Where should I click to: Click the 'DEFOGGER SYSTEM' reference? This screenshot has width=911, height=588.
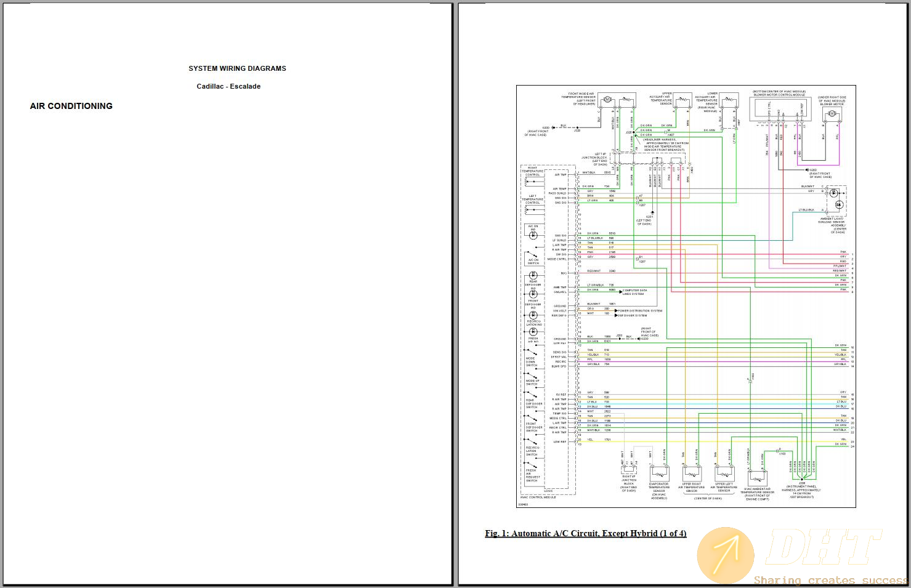632,316
